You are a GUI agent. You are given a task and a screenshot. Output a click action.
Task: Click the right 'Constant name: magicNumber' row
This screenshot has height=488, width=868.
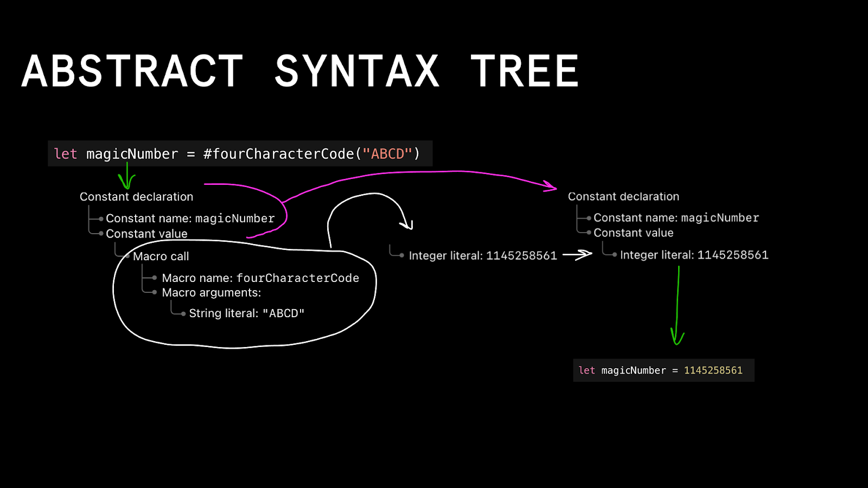point(676,218)
